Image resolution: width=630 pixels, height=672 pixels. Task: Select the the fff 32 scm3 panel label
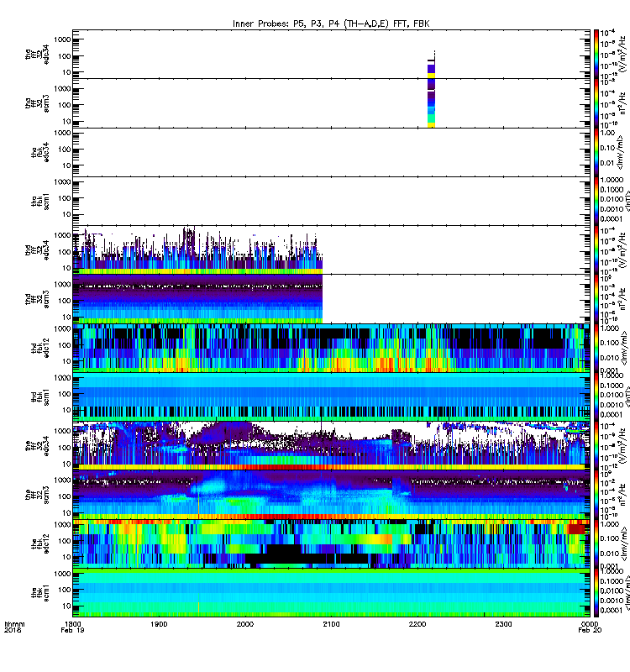click(x=37, y=495)
